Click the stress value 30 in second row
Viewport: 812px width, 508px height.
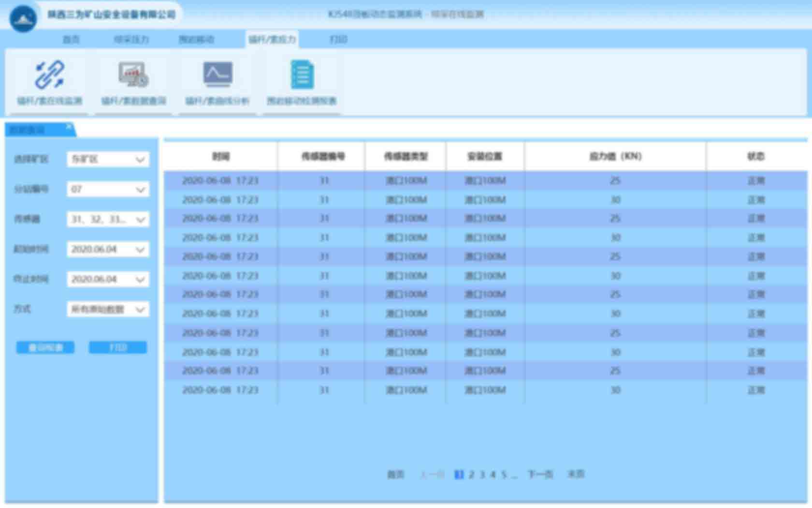pos(615,200)
